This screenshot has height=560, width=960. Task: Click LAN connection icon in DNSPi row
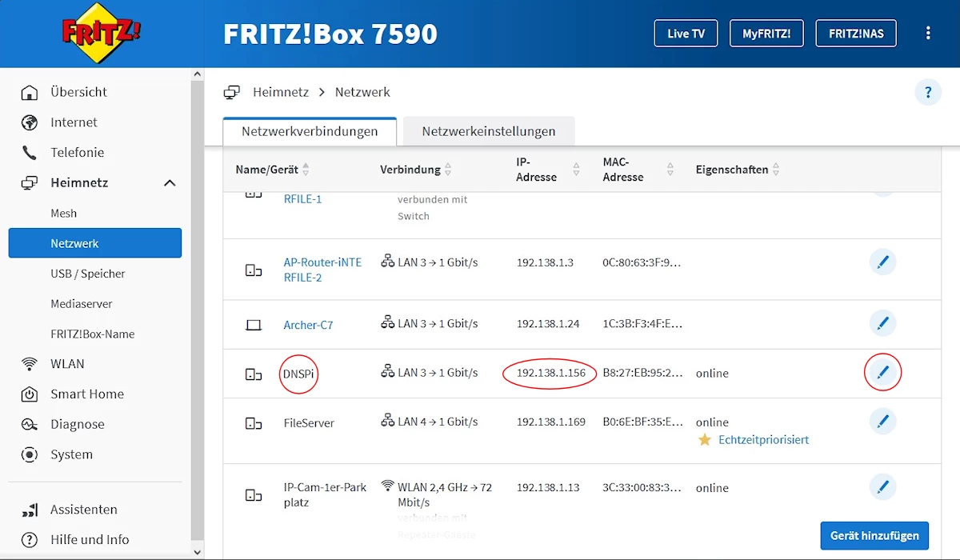388,372
